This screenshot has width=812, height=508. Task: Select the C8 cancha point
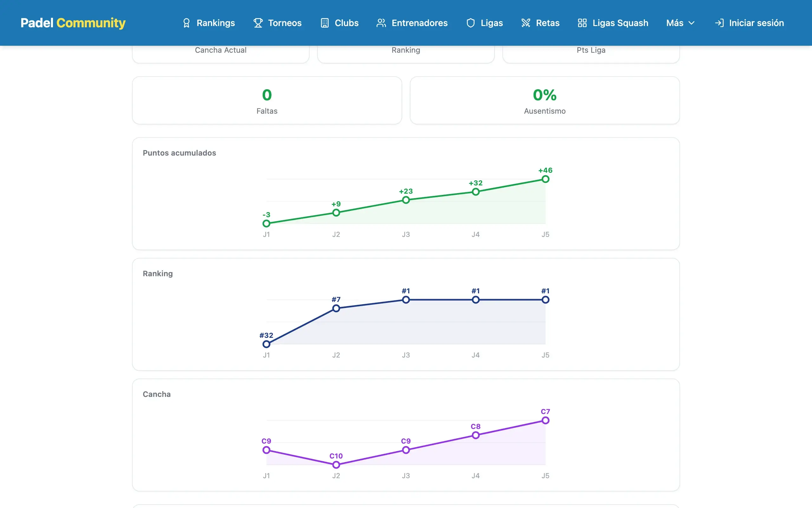tap(475, 435)
